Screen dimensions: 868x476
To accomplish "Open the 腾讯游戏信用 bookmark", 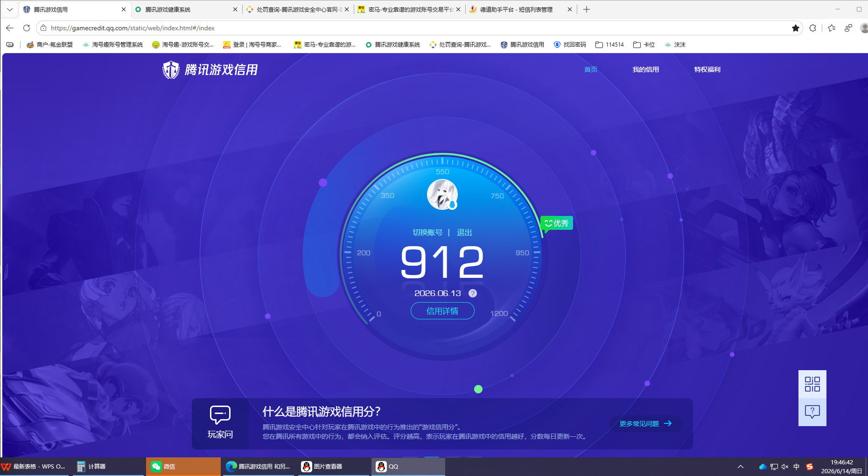I will click(522, 45).
